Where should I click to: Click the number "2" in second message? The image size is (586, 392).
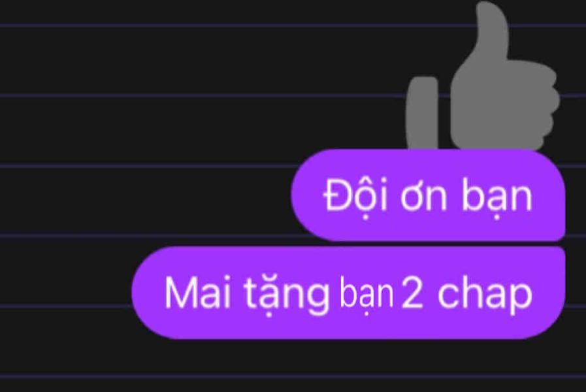pyautogui.click(x=413, y=294)
